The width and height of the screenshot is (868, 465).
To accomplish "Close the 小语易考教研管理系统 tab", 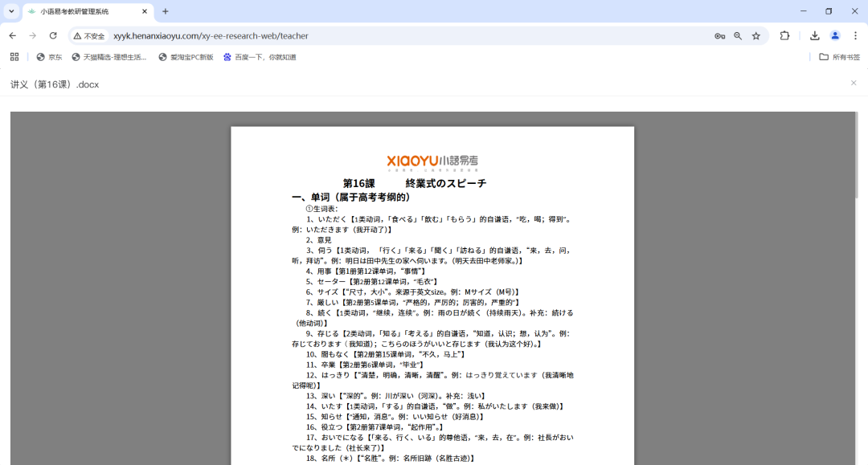I will point(145,11).
